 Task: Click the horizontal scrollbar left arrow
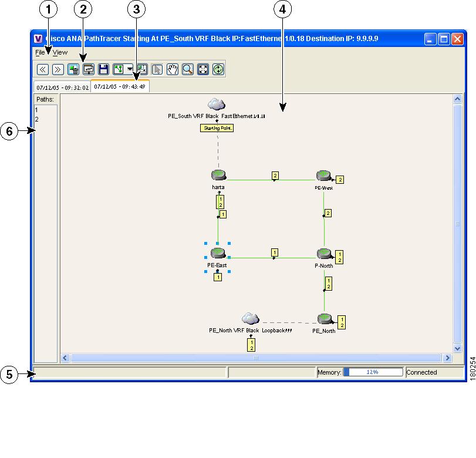pos(65,358)
